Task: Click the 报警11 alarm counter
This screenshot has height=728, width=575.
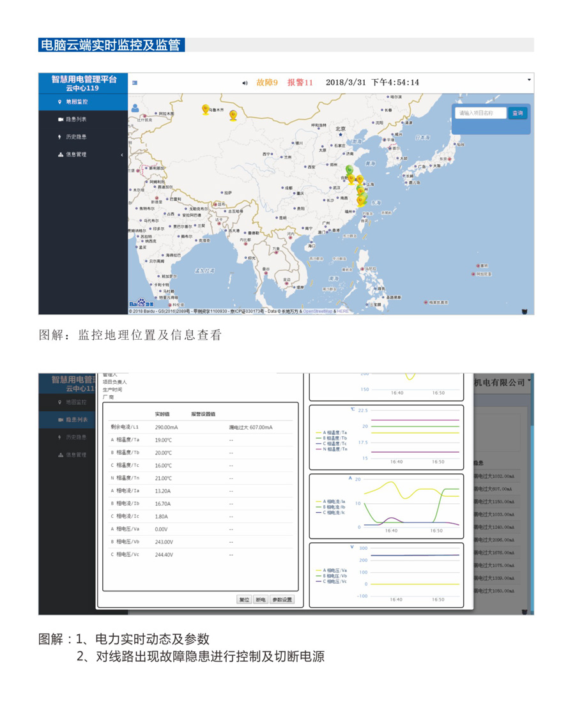Action: tap(300, 82)
